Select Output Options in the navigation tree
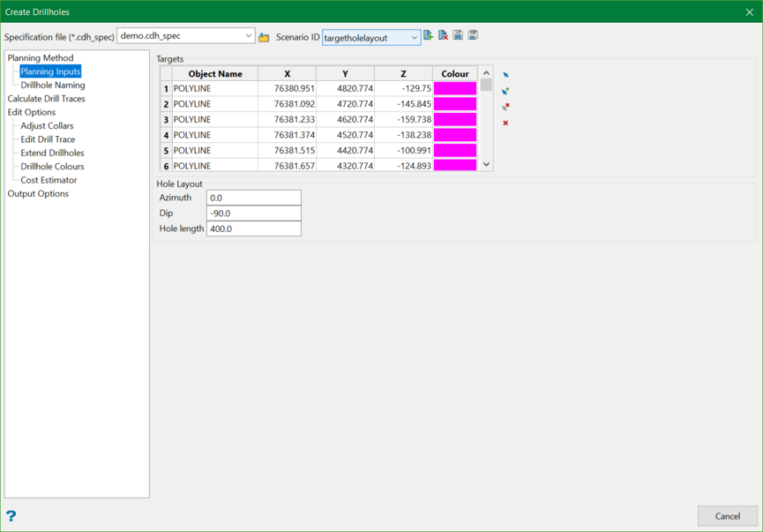Image resolution: width=763 pixels, height=532 pixels. [38, 194]
